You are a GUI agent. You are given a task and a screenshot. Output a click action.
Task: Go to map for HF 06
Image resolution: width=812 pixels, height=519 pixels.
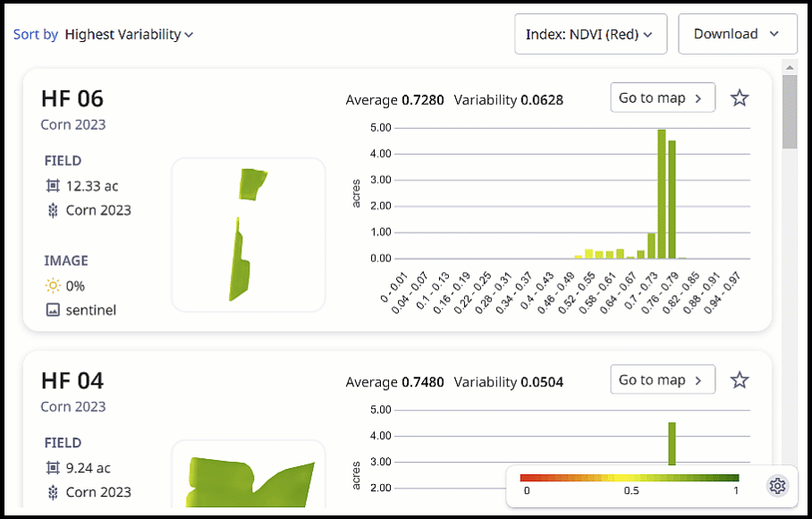click(662, 98)
